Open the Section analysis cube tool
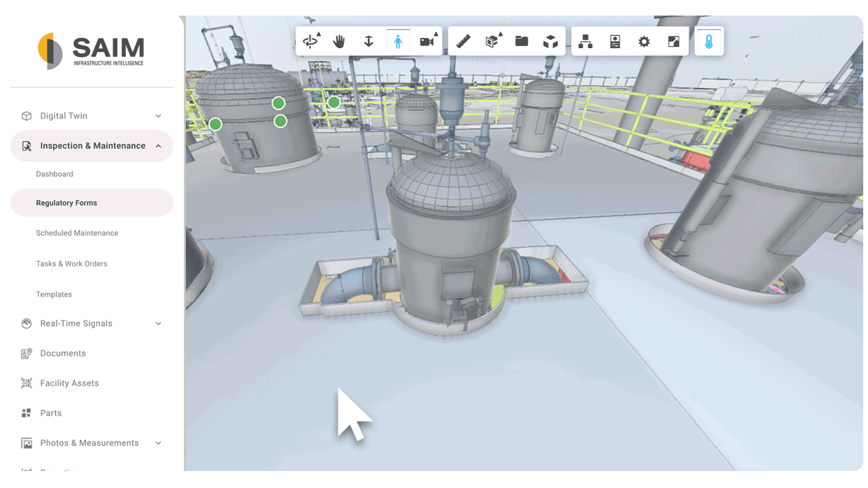868x488 pixels. [492, 41]
